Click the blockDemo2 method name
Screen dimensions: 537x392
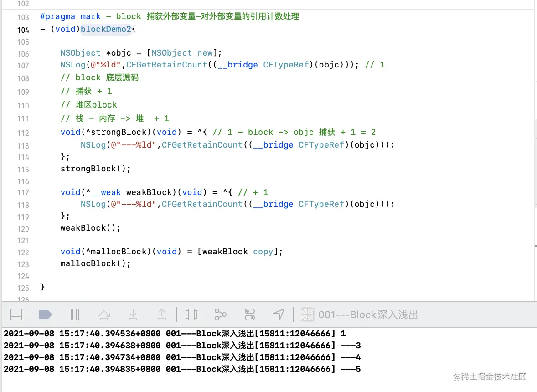106,29
